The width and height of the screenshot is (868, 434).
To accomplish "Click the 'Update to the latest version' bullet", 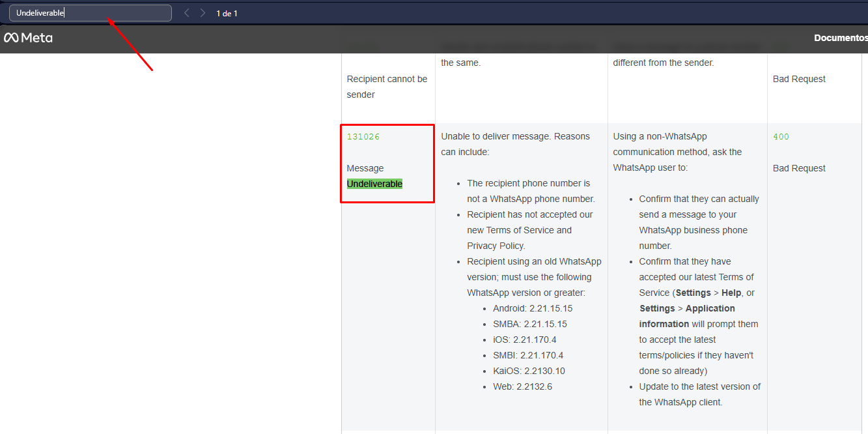I will [699, 394].
